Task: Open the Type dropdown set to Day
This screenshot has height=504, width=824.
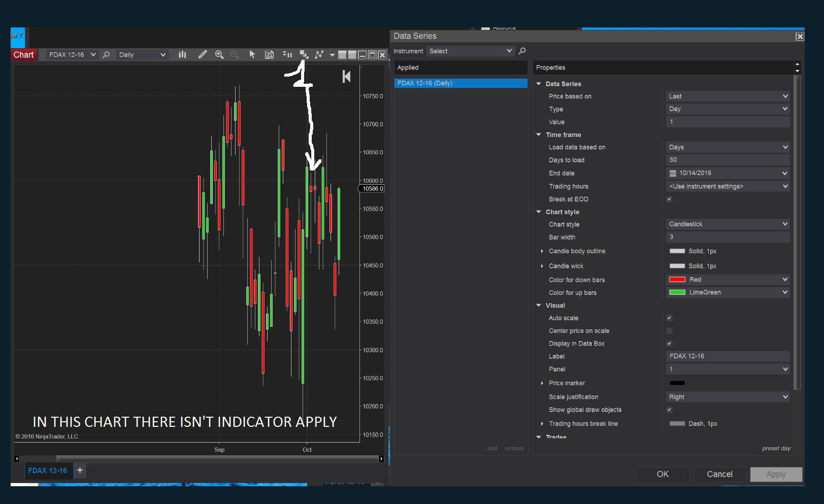Action: click(728, 109)
